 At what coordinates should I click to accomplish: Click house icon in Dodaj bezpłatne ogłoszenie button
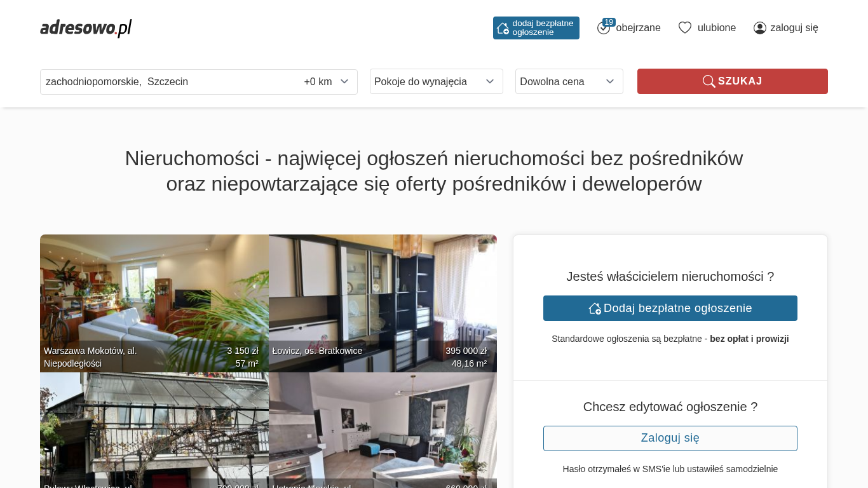point(595,308)
